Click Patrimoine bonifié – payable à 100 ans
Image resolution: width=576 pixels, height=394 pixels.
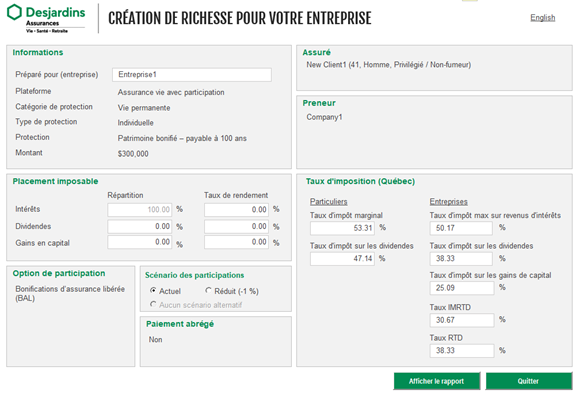[182, 138]
